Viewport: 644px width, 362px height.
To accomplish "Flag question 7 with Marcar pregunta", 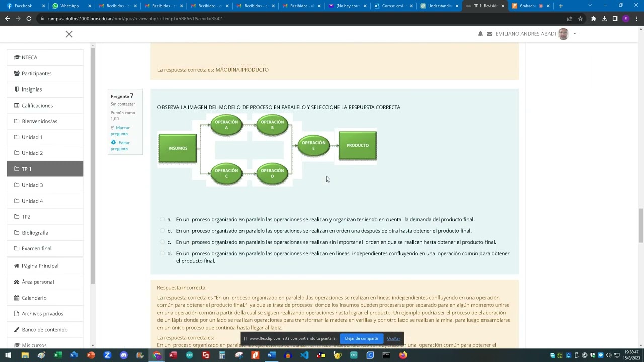I will (120, 131).
